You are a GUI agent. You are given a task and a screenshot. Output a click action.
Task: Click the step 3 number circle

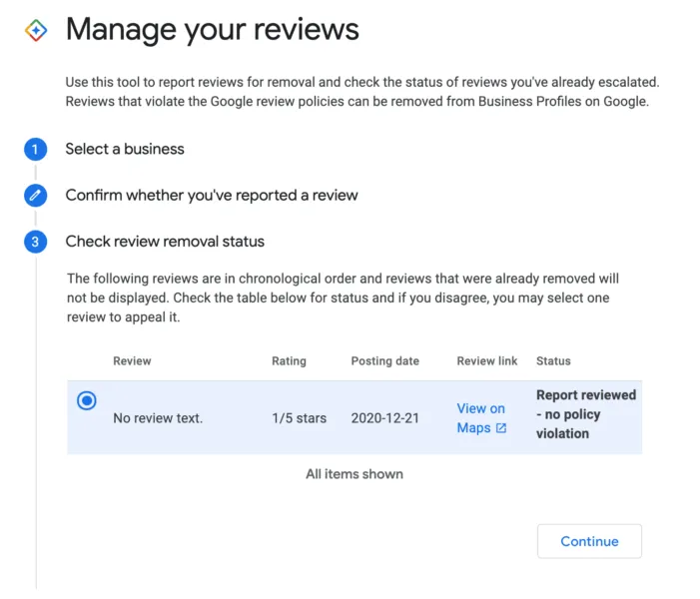pos(35,242)
